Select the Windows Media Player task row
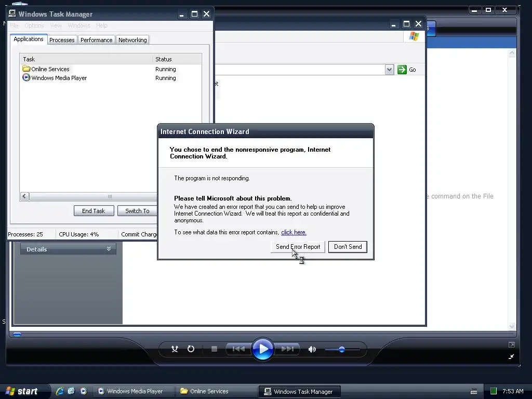 coord(111,78)
